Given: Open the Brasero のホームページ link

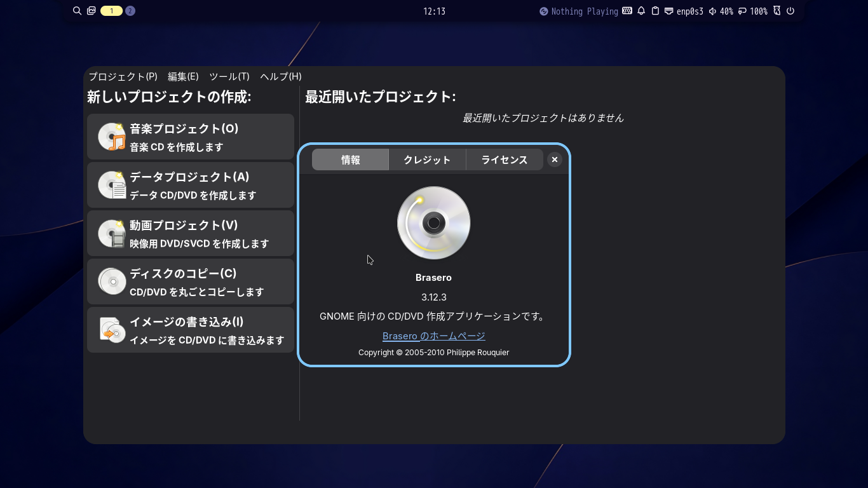Looking at the screenshot, I should (434, 335).
